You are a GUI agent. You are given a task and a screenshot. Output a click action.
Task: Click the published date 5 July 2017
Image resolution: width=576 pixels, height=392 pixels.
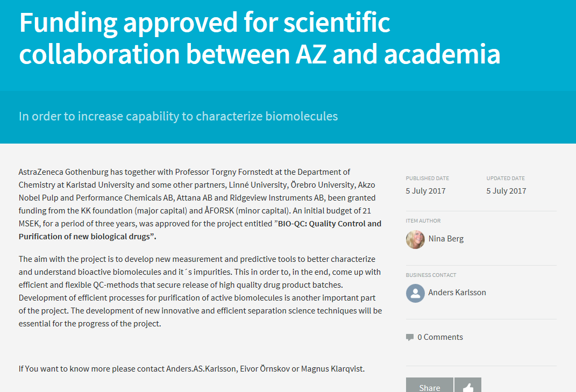(x=425, y=191)
